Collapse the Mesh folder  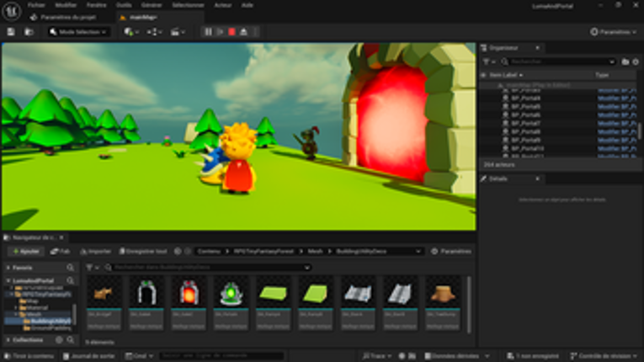pyautogui.click(x=16, y=314)
